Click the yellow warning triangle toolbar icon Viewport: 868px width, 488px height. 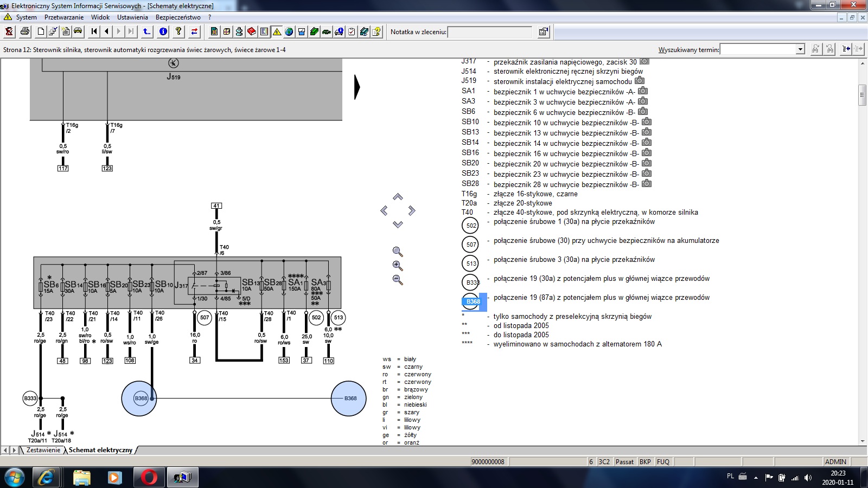point(277,31)
